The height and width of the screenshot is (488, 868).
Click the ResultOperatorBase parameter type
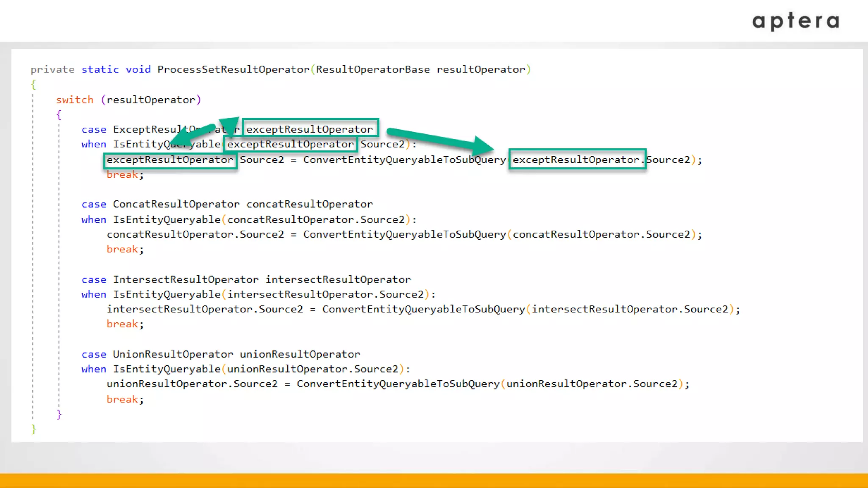373,69
